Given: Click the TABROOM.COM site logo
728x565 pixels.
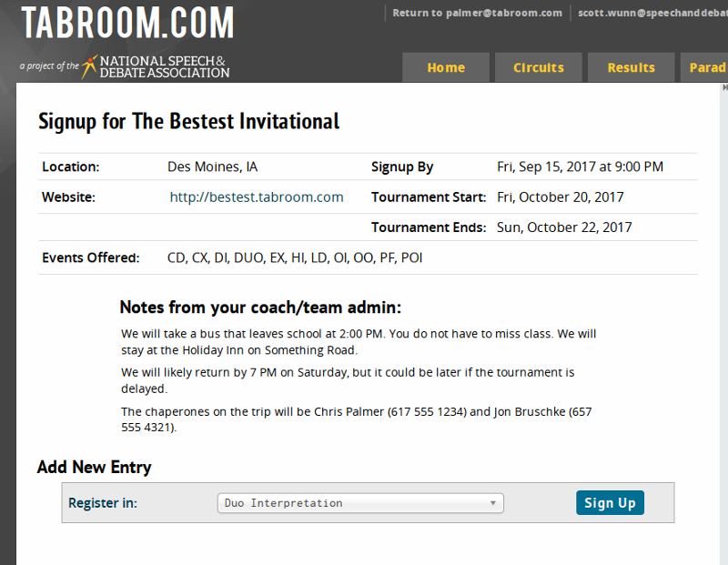Looking at the screenshot, I should click(127, 24).
